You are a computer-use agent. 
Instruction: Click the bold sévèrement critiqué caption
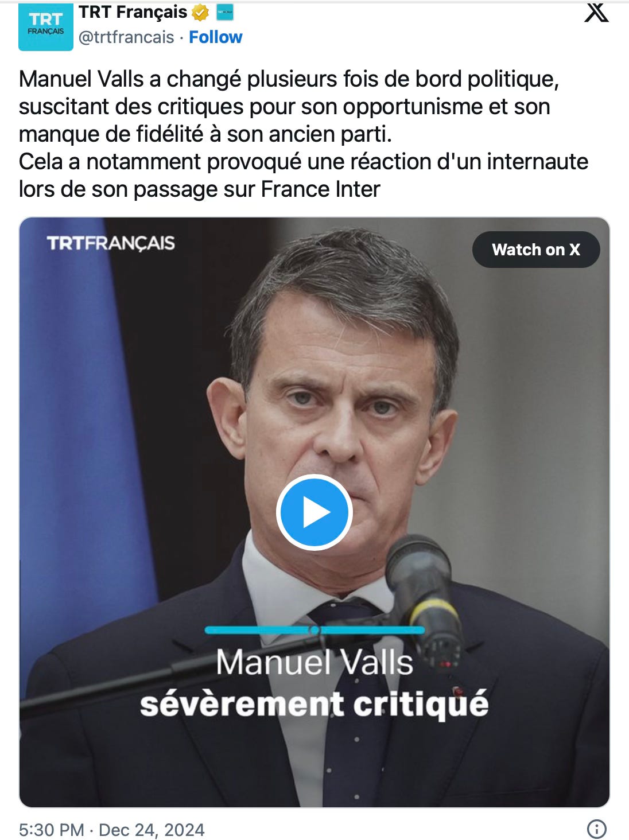(x=314, y=703)
